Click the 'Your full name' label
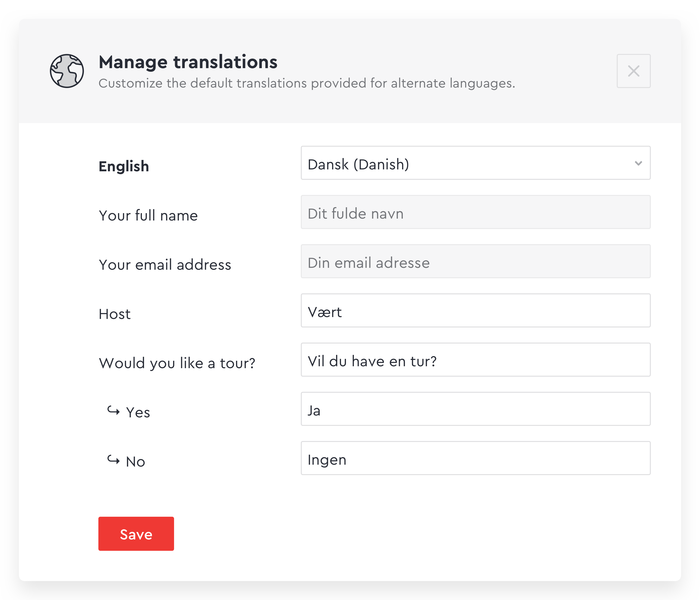Screen dimensions: 700x600 tap(148, 216)
